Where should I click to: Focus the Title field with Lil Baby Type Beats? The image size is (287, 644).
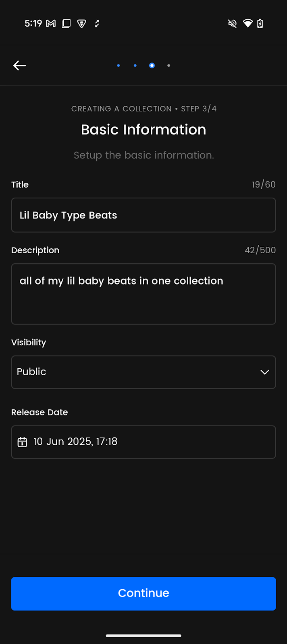pyautogui.click(x=143, y=215)
